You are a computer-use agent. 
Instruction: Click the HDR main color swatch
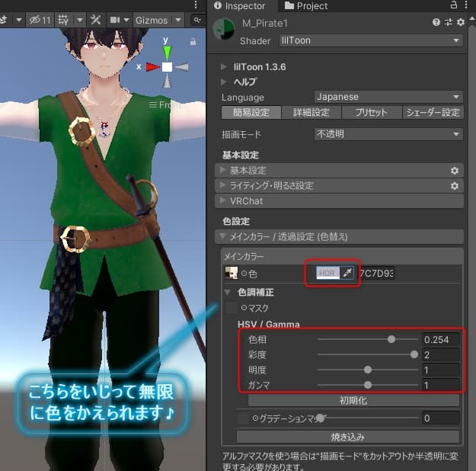[327, 273]
